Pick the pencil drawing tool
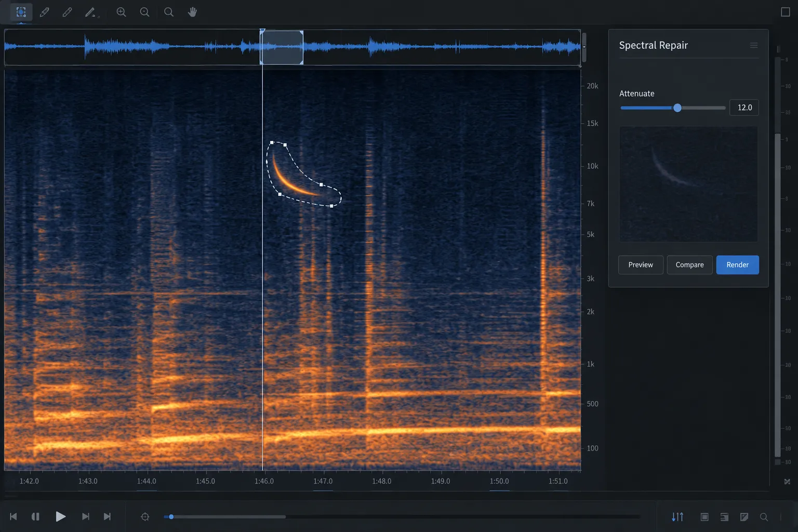The image size is (798, 532). (x=68, y=12)
